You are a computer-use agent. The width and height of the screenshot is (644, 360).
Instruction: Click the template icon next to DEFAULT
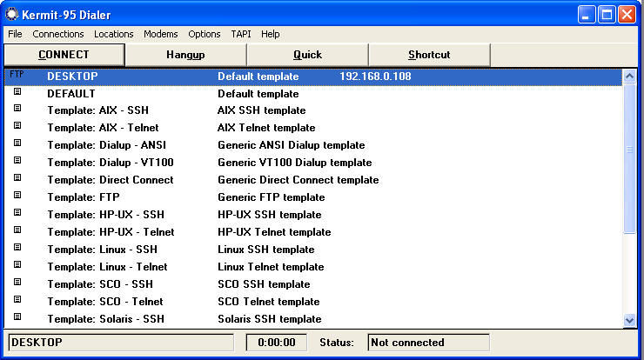pos(17,92)
